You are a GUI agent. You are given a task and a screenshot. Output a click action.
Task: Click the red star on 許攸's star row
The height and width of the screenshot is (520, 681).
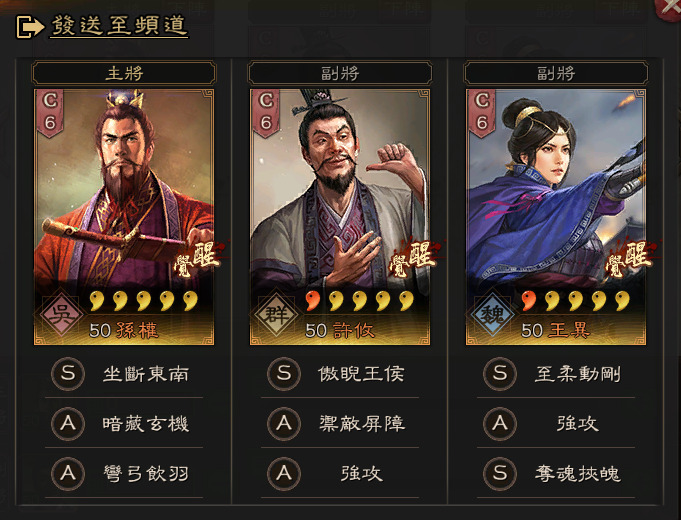(x=312, y=301)
